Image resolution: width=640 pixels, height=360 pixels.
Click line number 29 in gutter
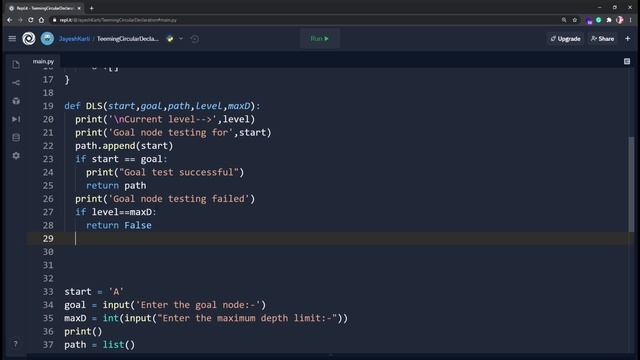pos(48,238)
